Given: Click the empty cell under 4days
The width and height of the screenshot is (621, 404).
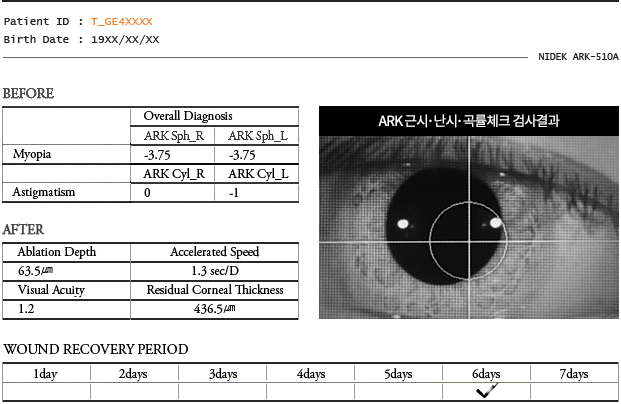Looking at the screenshot, I should (310, 392).
